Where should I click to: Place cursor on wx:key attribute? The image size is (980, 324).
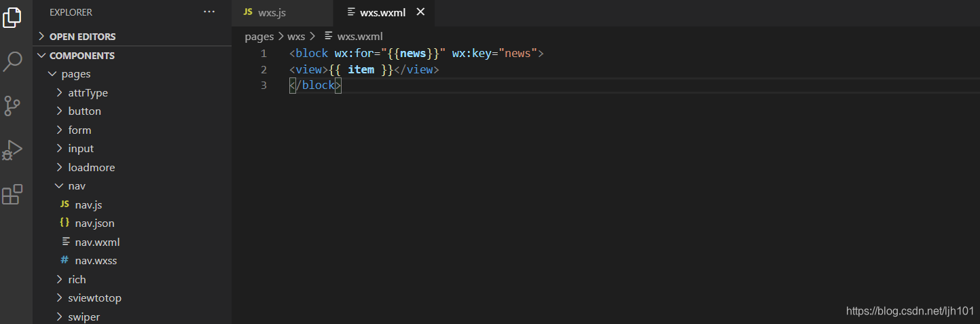point(472,54)
